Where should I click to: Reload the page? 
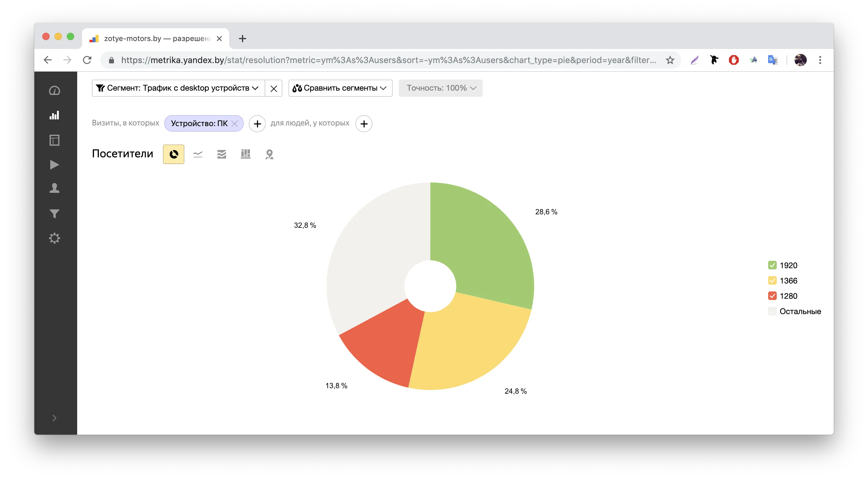coord(87,60)
